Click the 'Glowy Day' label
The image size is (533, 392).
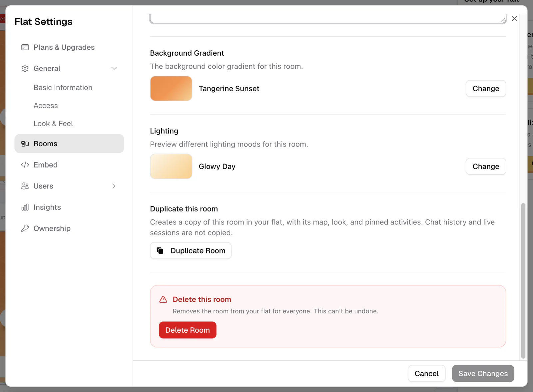[217, 167]
